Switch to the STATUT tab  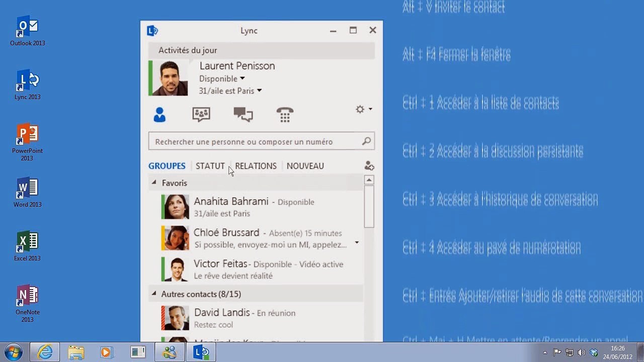(x=210, y=166)
